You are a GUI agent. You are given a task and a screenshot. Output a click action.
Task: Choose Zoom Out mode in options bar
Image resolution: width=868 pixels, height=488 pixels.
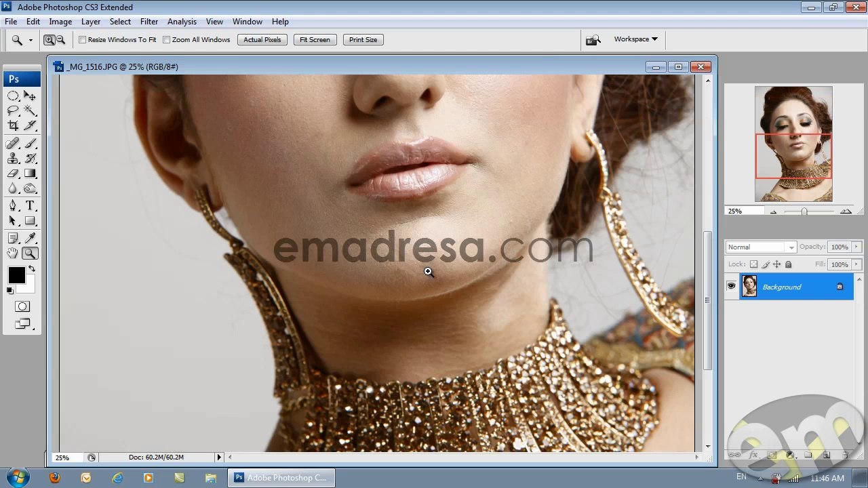(60, 40)
